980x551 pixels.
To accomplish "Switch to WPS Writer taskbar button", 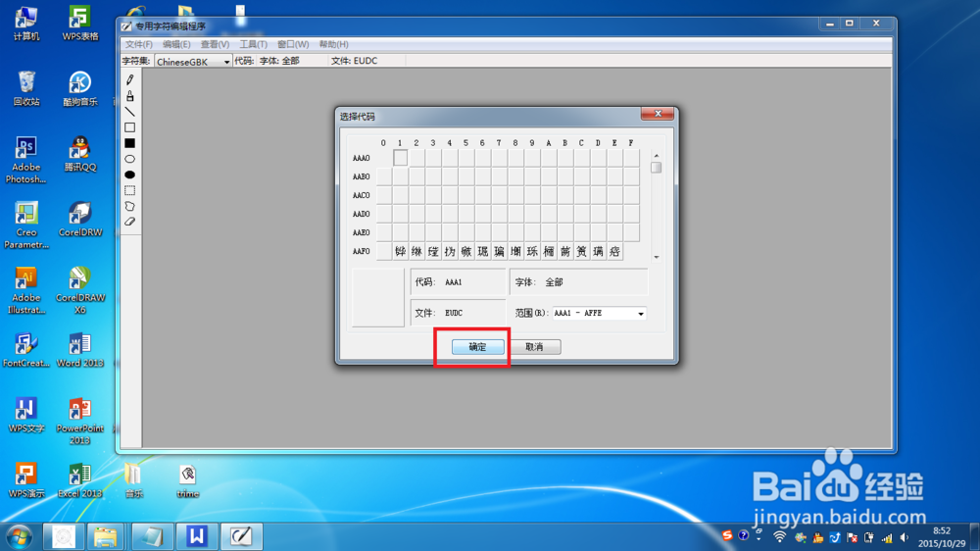I will [x=196, y=536].
